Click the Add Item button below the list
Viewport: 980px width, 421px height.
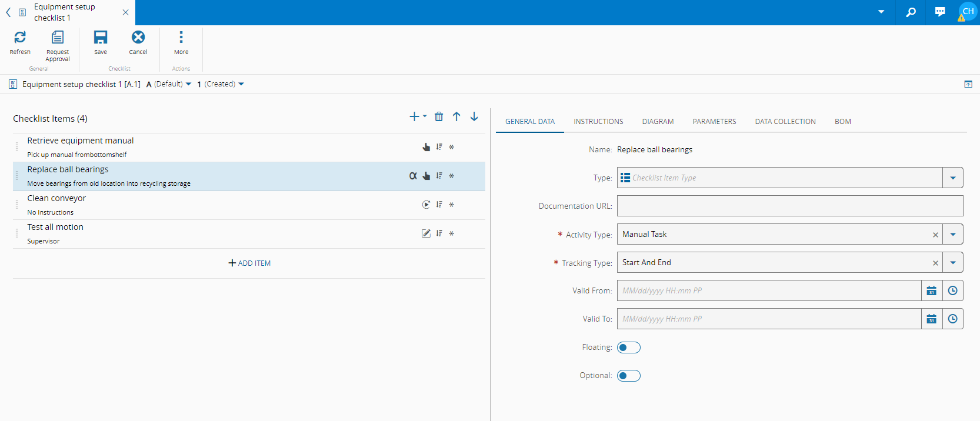(249, 263)
